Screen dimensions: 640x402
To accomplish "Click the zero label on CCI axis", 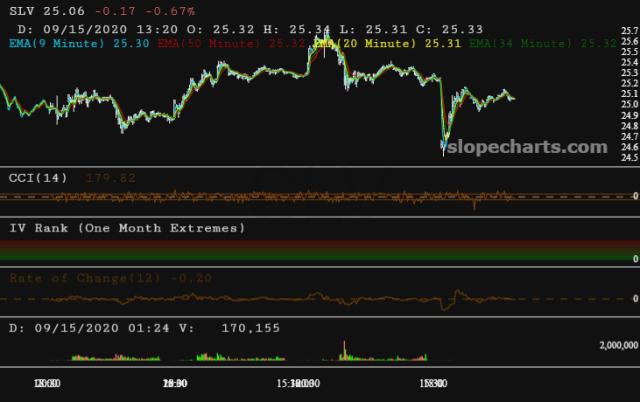I will tap(635, 196).
